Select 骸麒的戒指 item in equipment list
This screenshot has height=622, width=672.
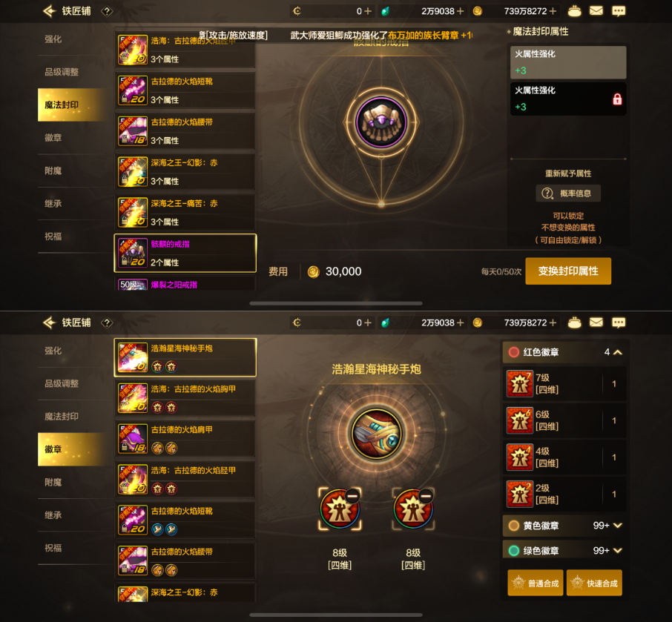pyautogui.click(x=185, y=253)
